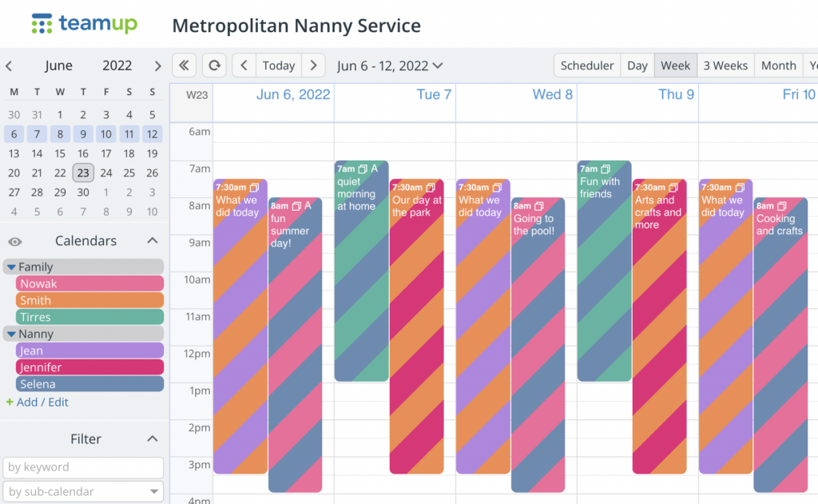Image resolution: width=818 pixels, height=504 pixels.
Task: Open Thu 9 day header
Action: [x=676, y=94]
